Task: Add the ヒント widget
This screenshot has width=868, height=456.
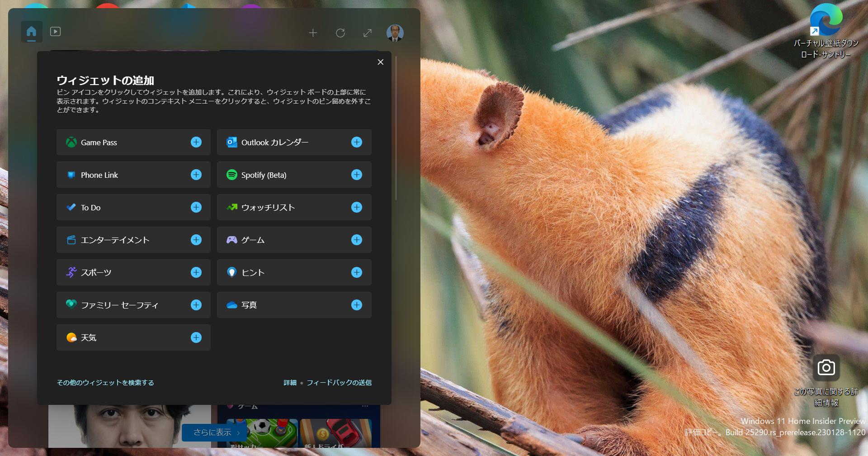Action: (357, 272)
